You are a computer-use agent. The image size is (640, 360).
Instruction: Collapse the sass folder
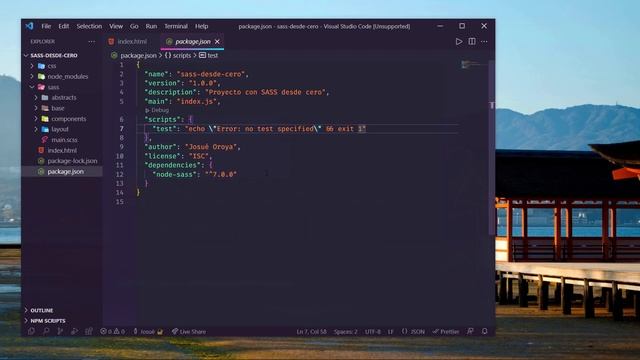click(x=53, y=87)
